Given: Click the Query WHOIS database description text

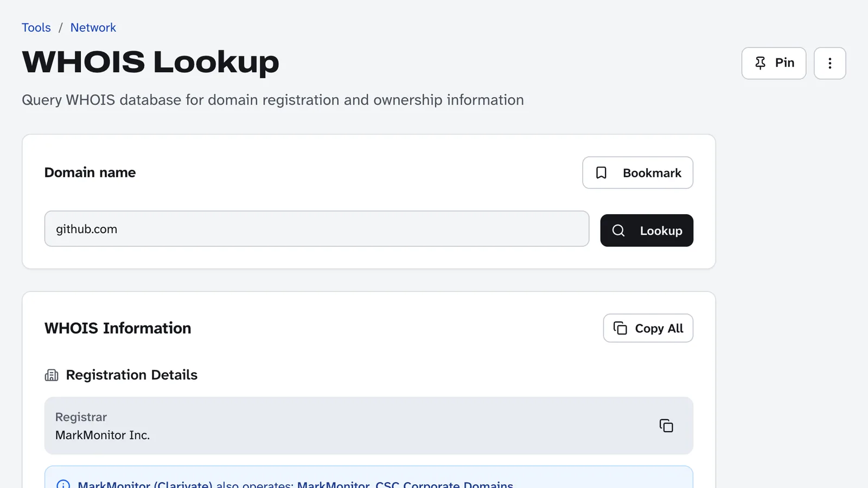Looking at the screenshot, I should coord(273,100).
